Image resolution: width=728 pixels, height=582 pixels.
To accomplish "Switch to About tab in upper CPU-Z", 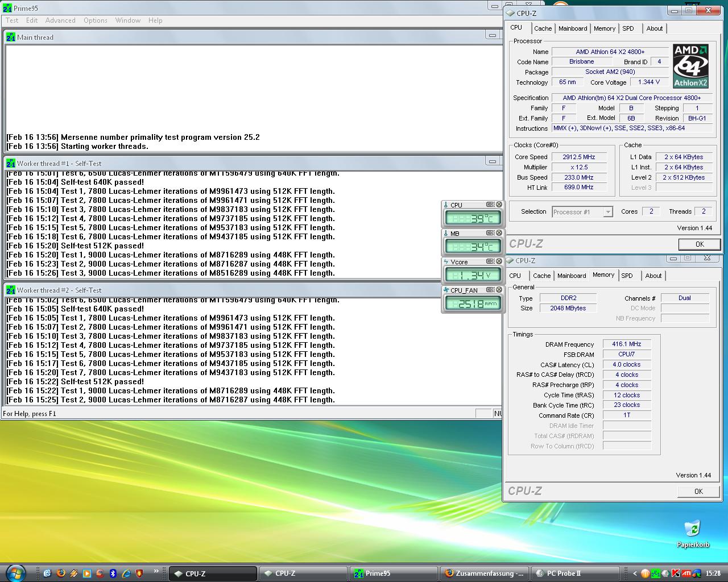I will pyautogui.click(x=654, y=28).
